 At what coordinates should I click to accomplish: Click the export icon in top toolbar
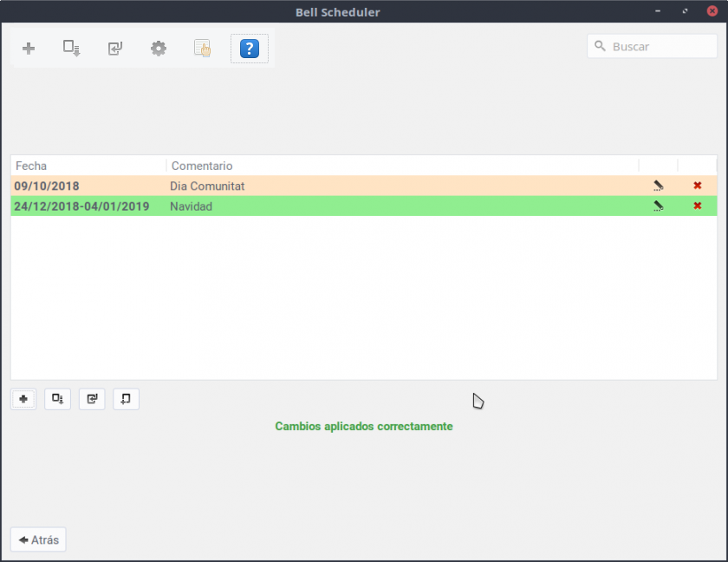(71, 49)
